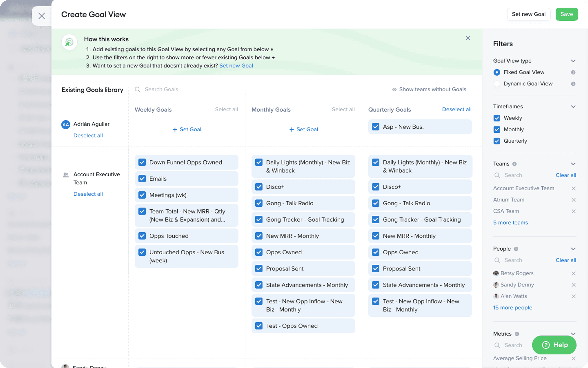This screenshot has width=588, height=368.
Task: Click the info icon beside Dynamic Goal View
Action: tap(573, 84)
